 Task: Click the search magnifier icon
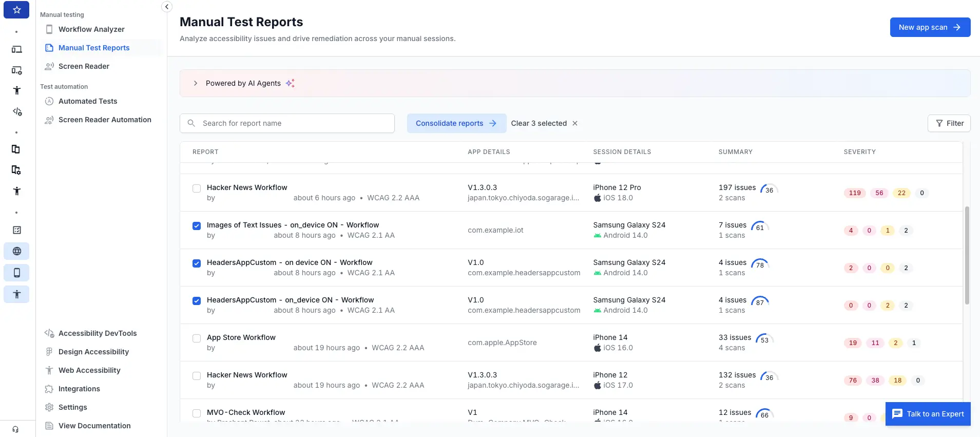[191, 123]
